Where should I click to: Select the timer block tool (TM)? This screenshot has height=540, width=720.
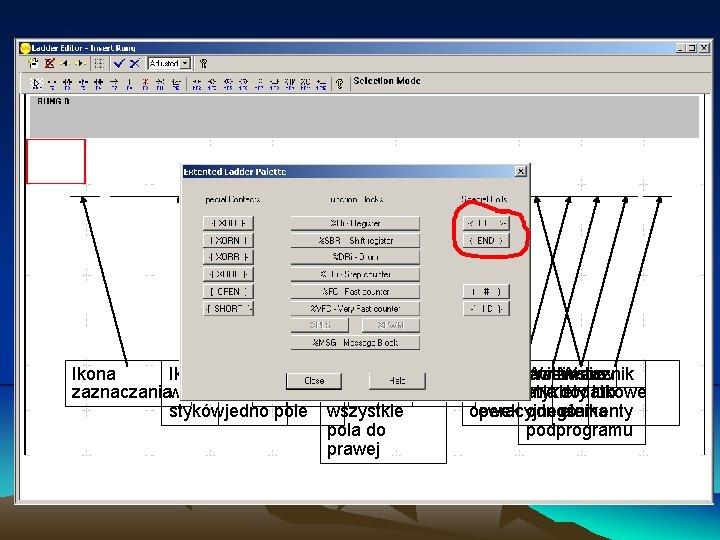290,84
